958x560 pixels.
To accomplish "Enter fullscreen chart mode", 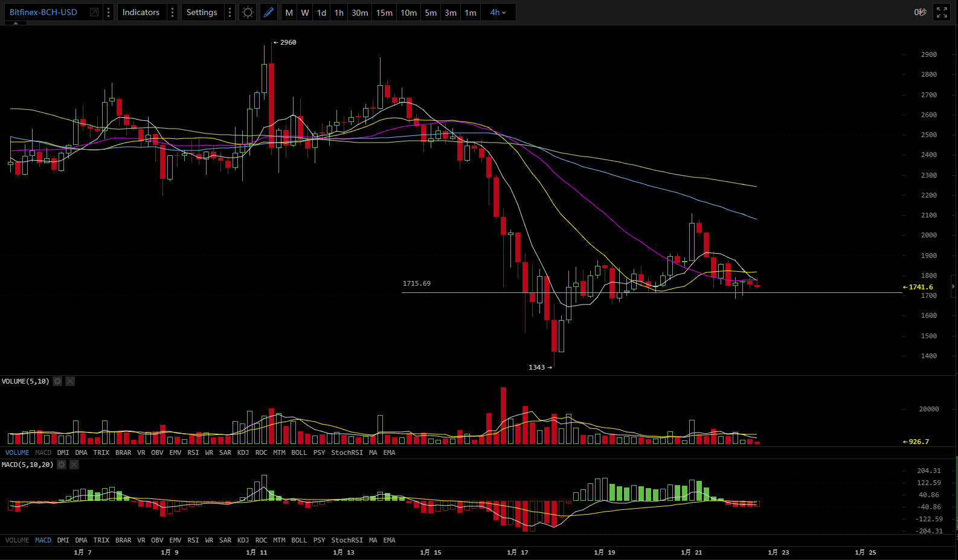I will coord(942,12).
